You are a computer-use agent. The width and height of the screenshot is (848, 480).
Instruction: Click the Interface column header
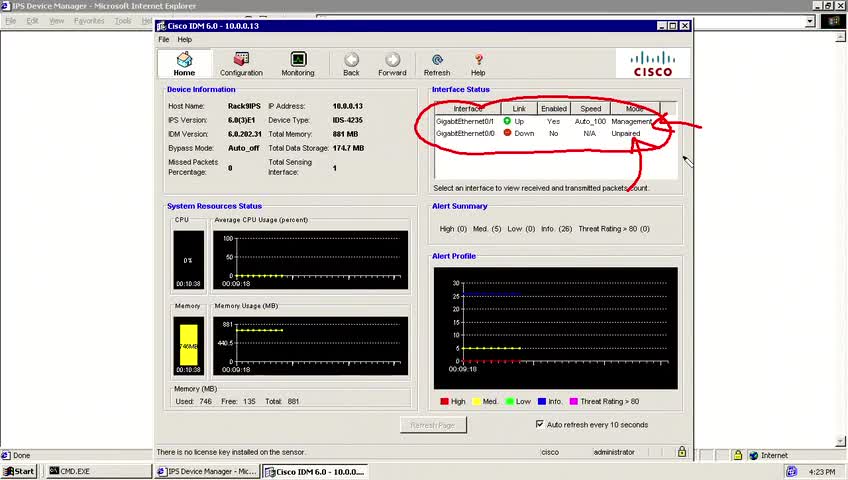pyautogui.click(x=468, y=108)
